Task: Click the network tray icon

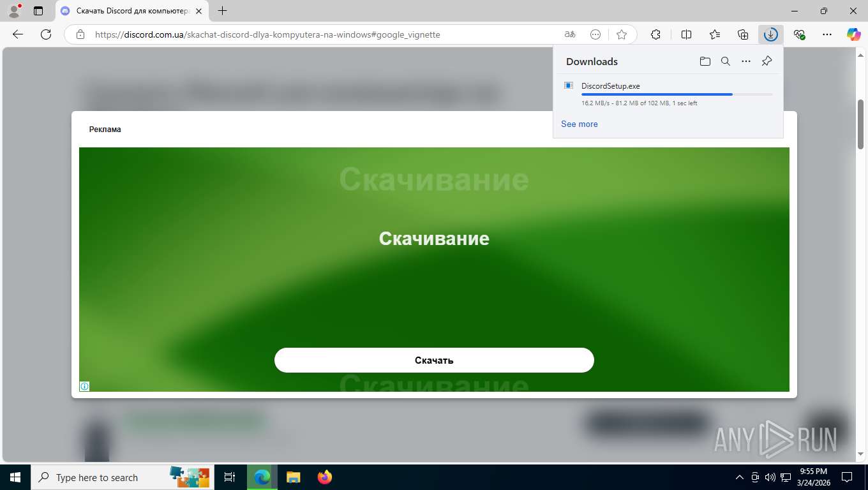Action: [x=786, y=477]
